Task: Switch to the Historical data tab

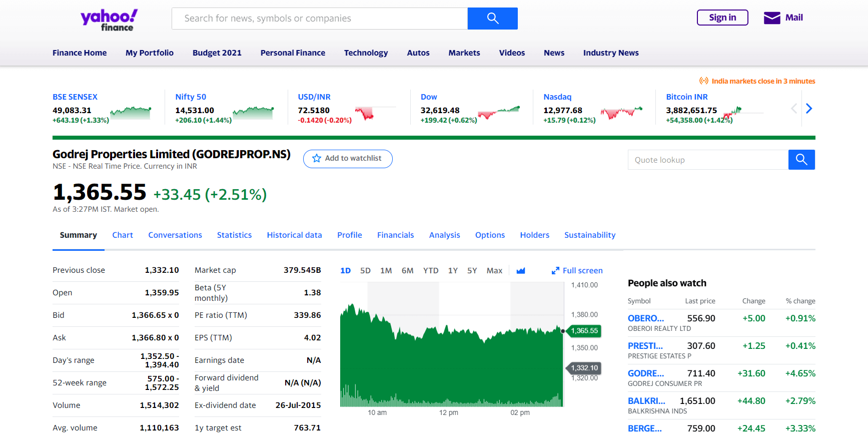Action: click(x=294, y=235)
